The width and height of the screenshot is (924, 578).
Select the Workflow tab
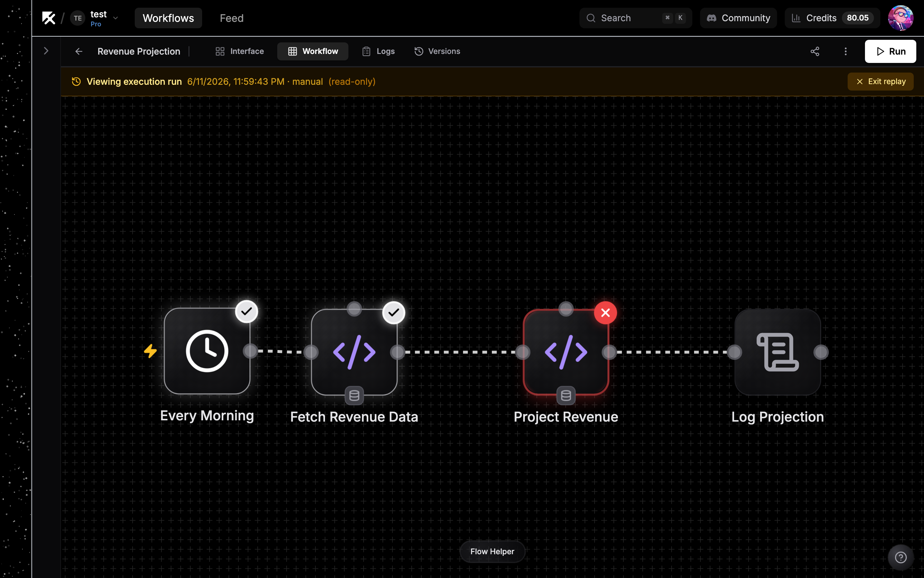313,51
